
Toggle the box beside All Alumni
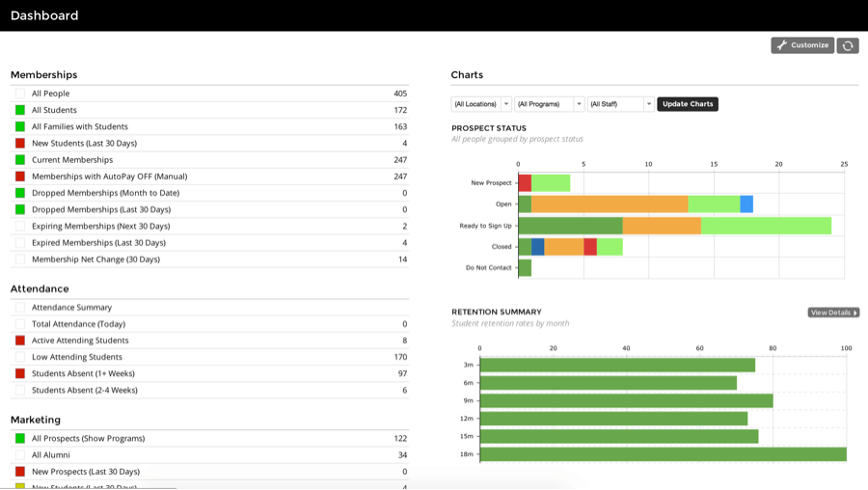point(20,455)
